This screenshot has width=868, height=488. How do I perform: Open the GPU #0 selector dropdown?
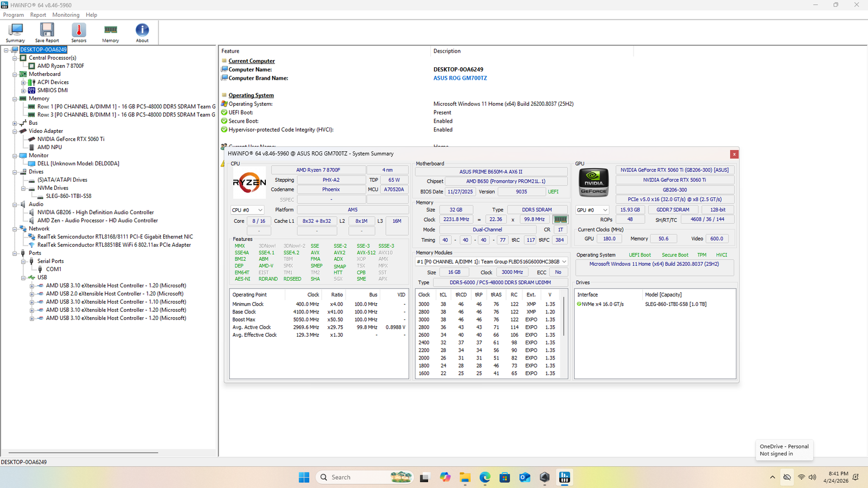[x=592, y=210]
